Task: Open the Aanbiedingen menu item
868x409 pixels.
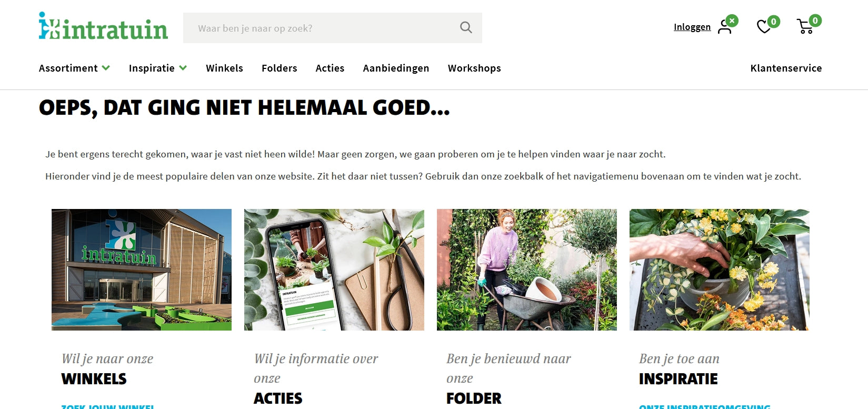Action: 396,68
